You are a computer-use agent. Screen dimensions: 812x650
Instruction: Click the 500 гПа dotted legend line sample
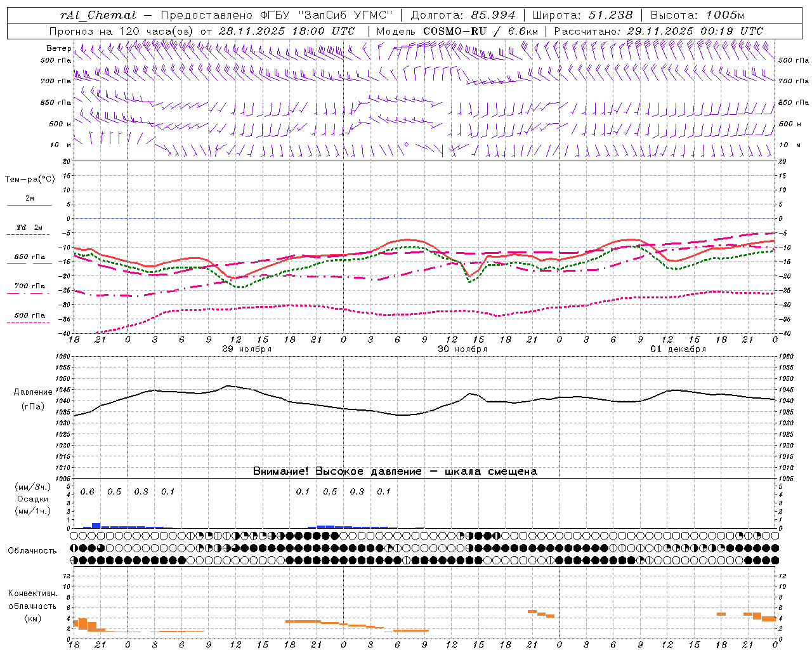(x=29, y=322)
